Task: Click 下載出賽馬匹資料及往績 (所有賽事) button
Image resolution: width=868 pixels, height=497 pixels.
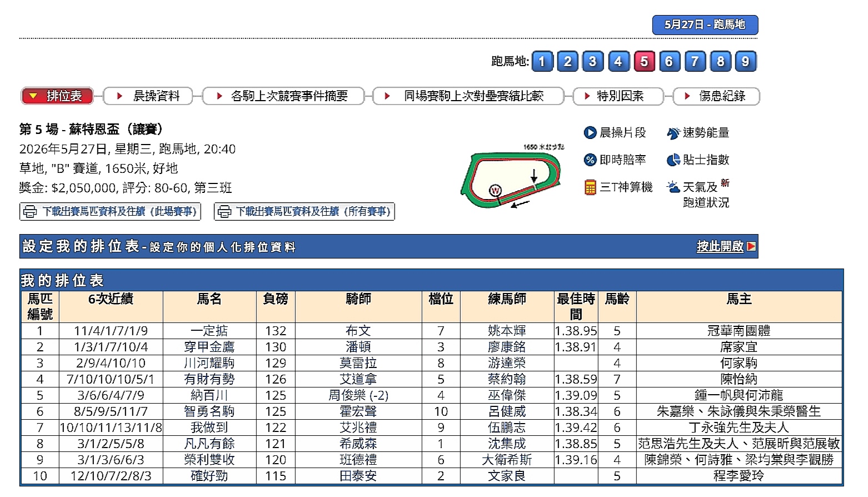Action: coord(304,212)
